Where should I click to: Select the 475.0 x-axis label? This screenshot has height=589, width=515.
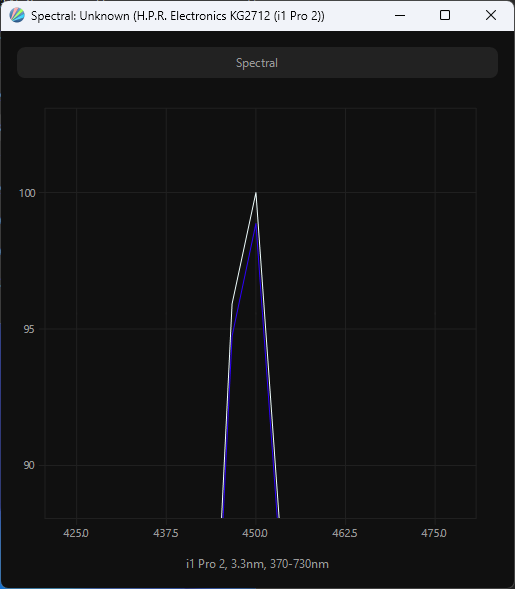tap(435, 533)
